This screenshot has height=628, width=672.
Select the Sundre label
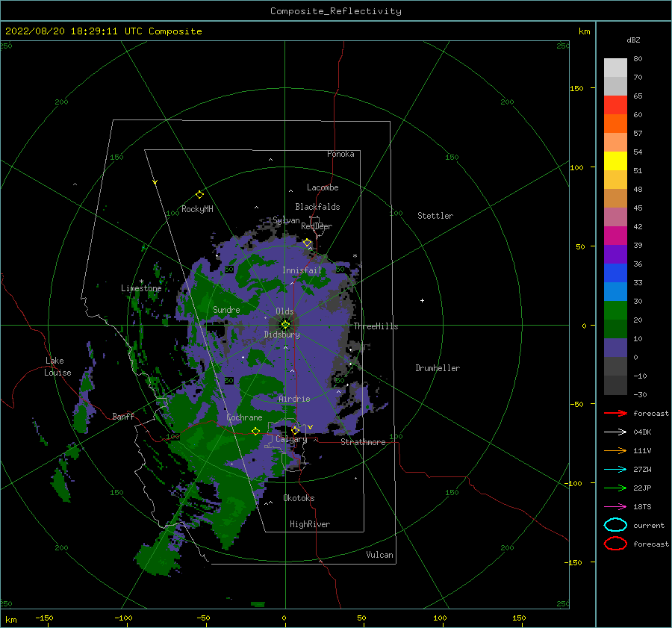point(226,309)
